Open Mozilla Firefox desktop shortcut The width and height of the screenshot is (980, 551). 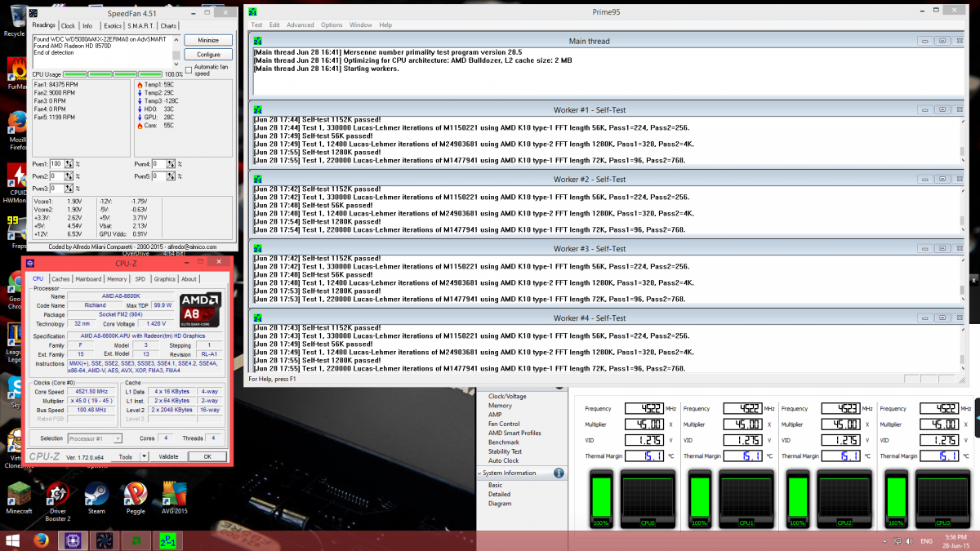point(17,131)
